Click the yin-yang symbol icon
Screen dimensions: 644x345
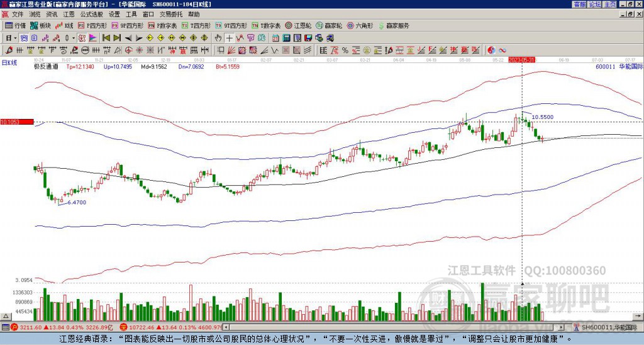point(491,50)
